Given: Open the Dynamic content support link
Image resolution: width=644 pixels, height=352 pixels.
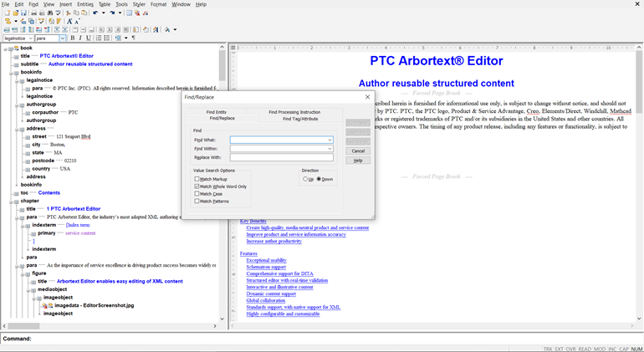Looking at the screenshot, I should tap(271, 293).
